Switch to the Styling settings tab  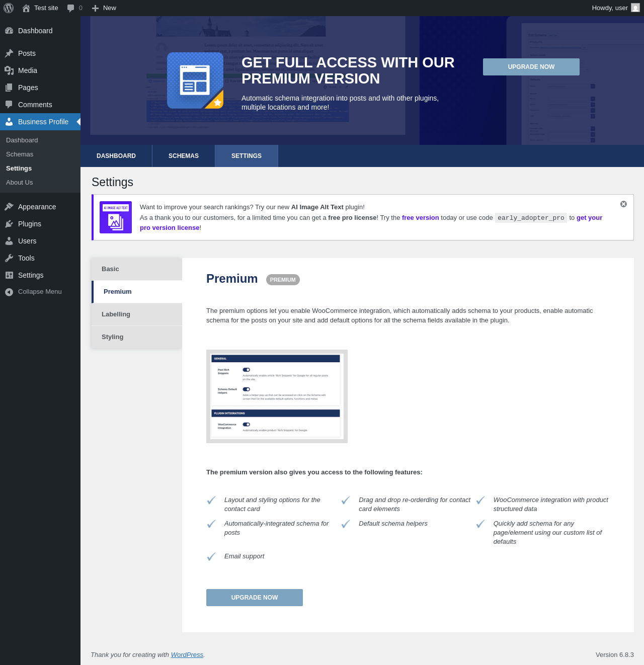click(137, 337)
